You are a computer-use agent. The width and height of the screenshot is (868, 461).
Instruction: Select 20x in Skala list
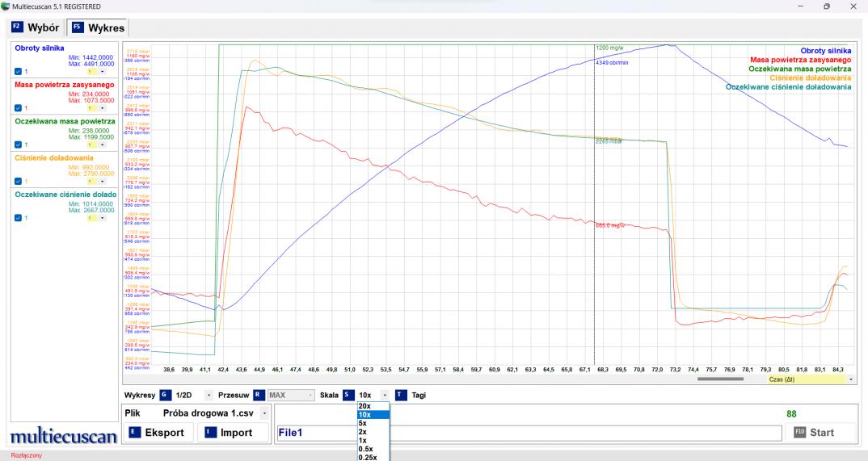coord(373,406)
